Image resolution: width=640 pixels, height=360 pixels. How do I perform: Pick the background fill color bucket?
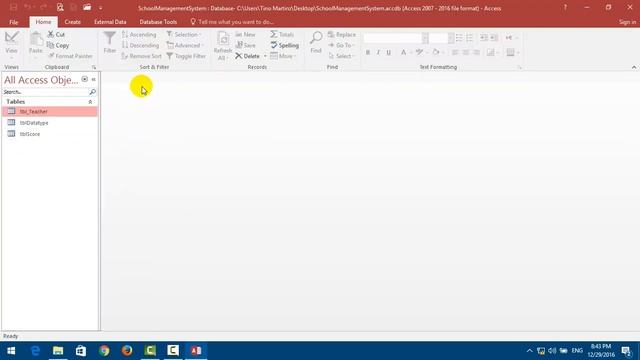pos(436,52)
